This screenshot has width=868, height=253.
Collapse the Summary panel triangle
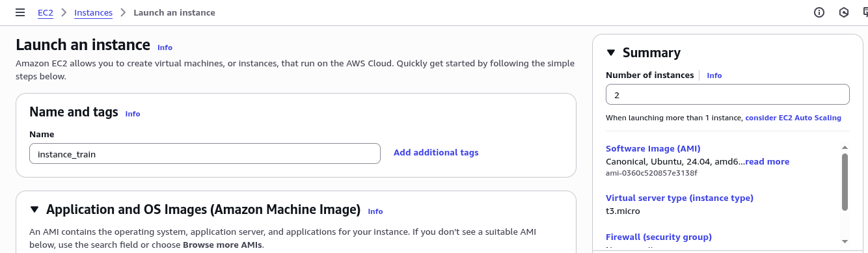click(x=610, y=53)
